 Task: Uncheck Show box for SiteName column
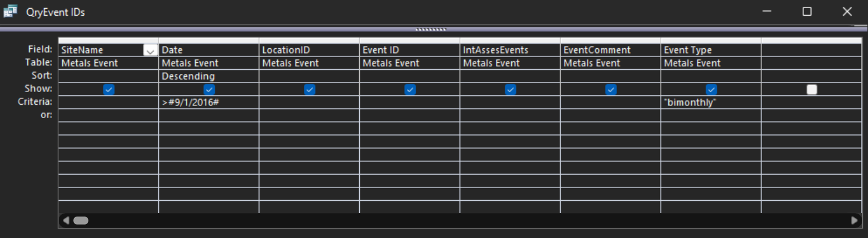pyautogui.click(x=109, y=90)
